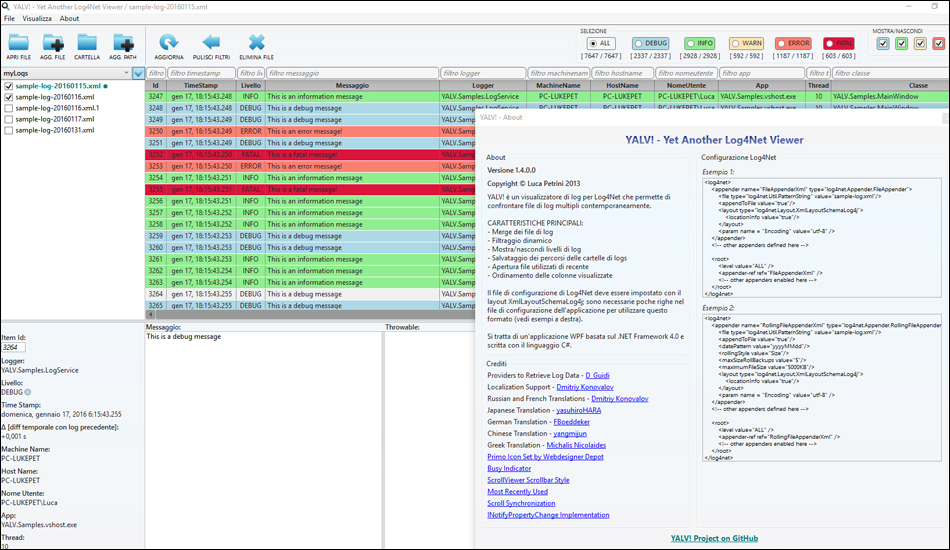Screen dimensions: 950x550
Task: Uncheck sample-log-20160115.xml checkbox
Action: (x=8, y=86)
